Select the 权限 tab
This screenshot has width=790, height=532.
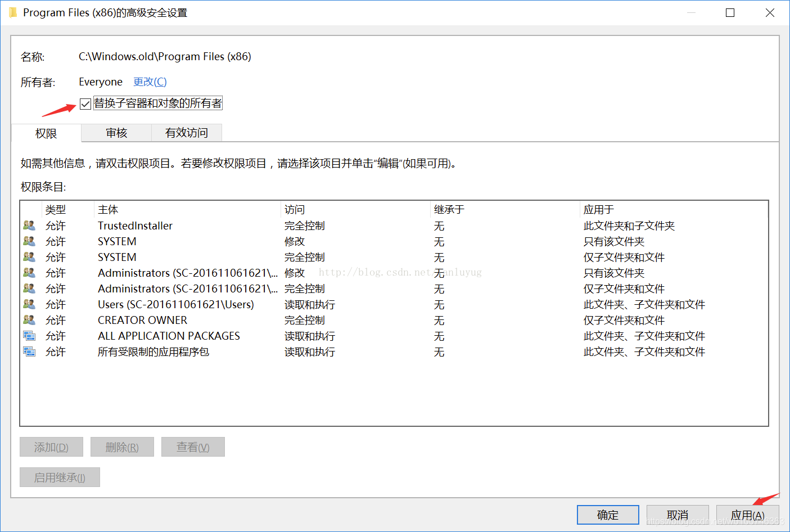click(46, 134)
